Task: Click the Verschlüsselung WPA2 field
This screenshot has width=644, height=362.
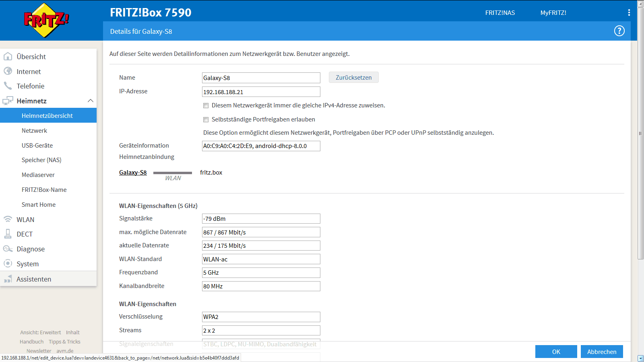Action: click(261, 317)
